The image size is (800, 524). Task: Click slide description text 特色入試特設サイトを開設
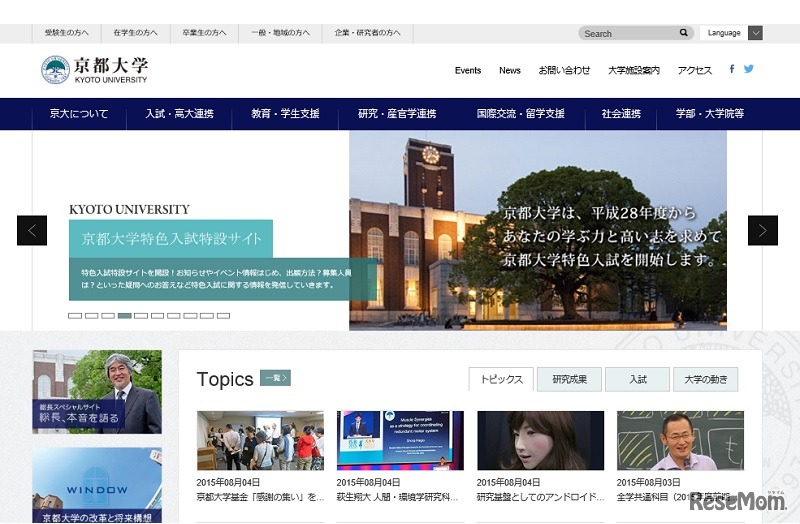[x=216, y=279]
